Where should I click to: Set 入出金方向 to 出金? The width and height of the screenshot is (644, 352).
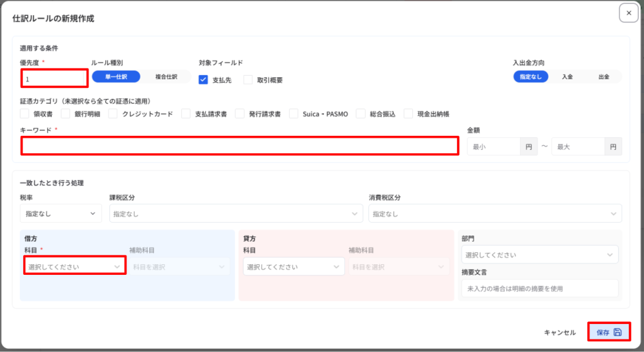(604, 77)
